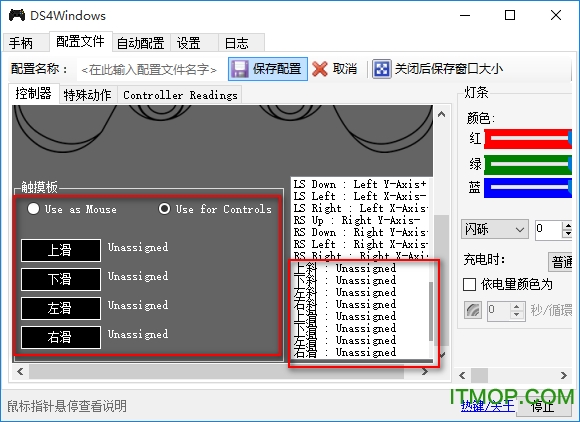Click the light bar panel scroll right arrow
The image size is (580, 422).
(564, 376)
